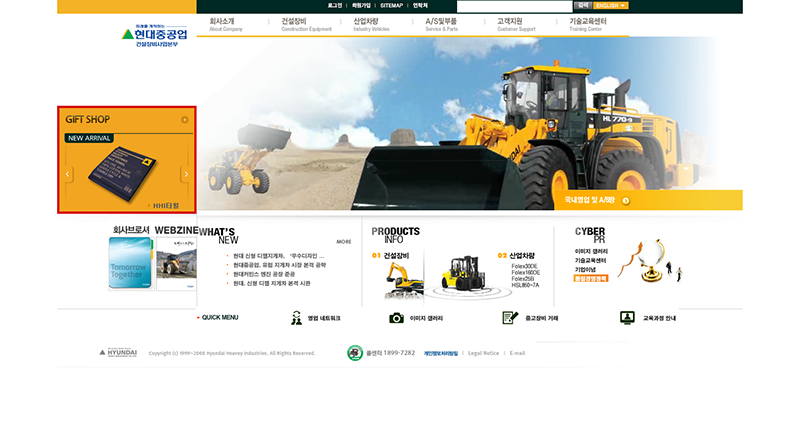Click the 회원가입 sign-up link
The width and height of the screenshot is (800, 423).
[361, 5]
